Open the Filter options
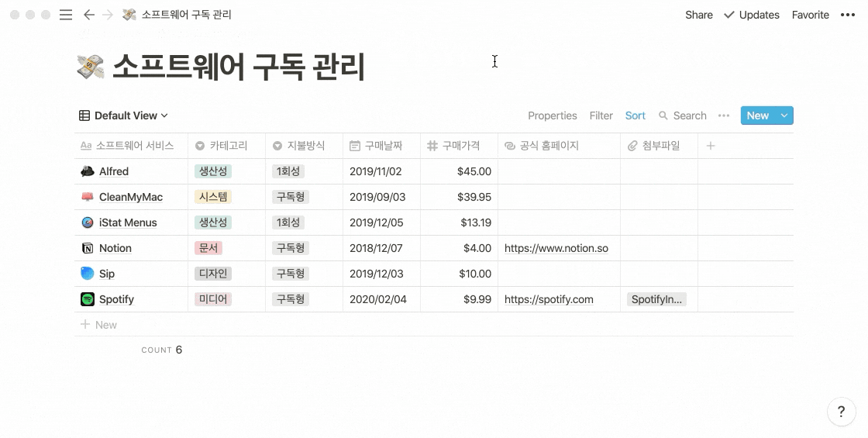The image size is (868, 438). pyautogui.click(x=601, y=116)
